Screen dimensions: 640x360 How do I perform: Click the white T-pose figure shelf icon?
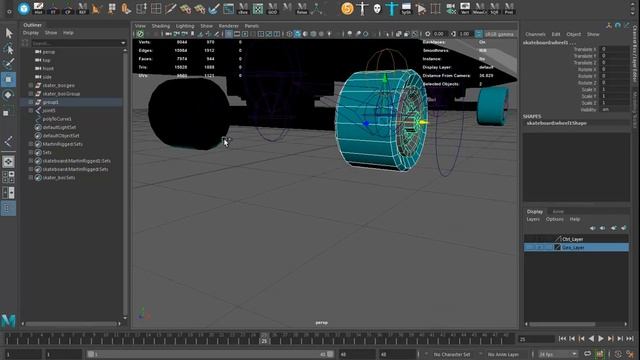362,8
